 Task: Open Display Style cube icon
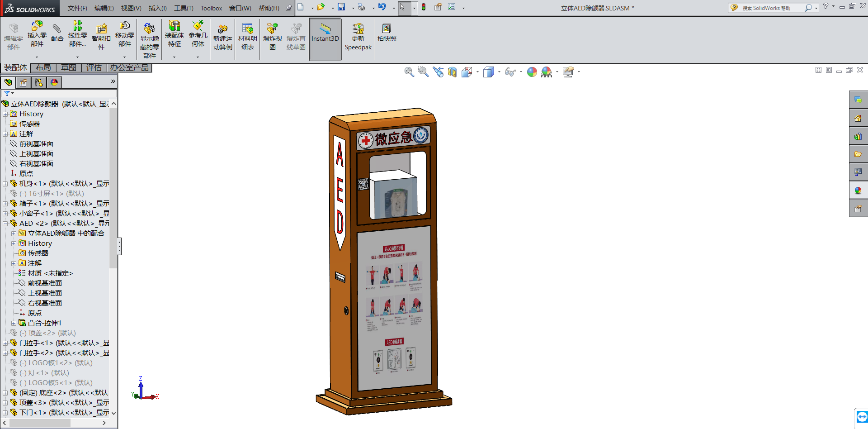click(x=488, y=72)
